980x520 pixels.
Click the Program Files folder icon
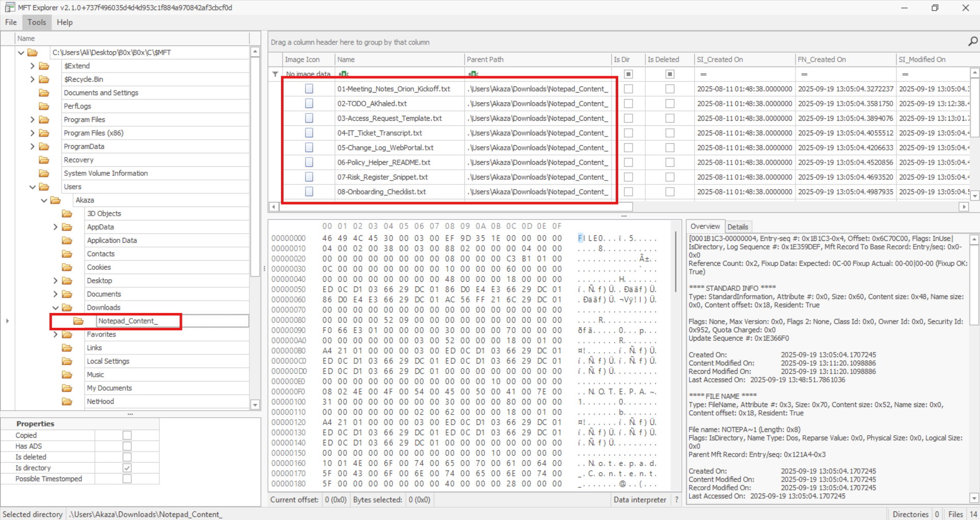click(44, 120)
